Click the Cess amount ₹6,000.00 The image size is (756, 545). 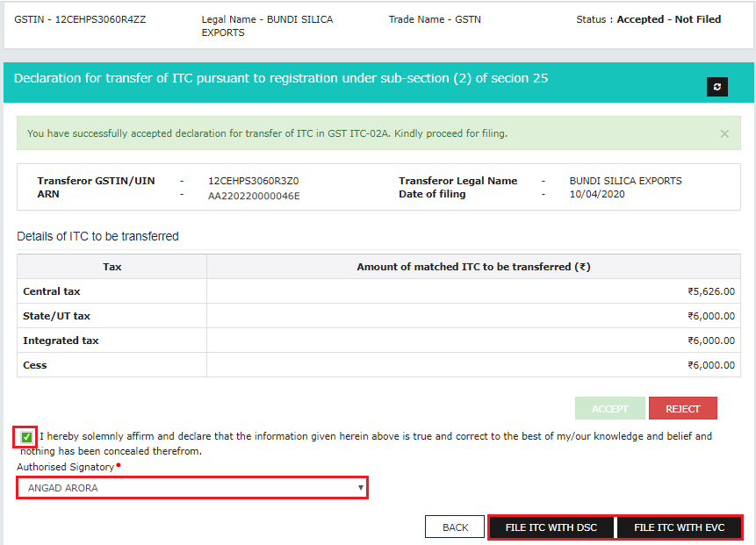(711, 365)
